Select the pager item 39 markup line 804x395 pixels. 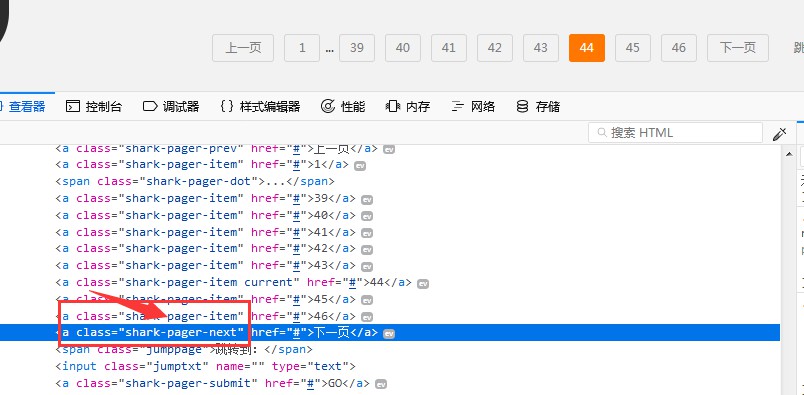coord(205,199)
